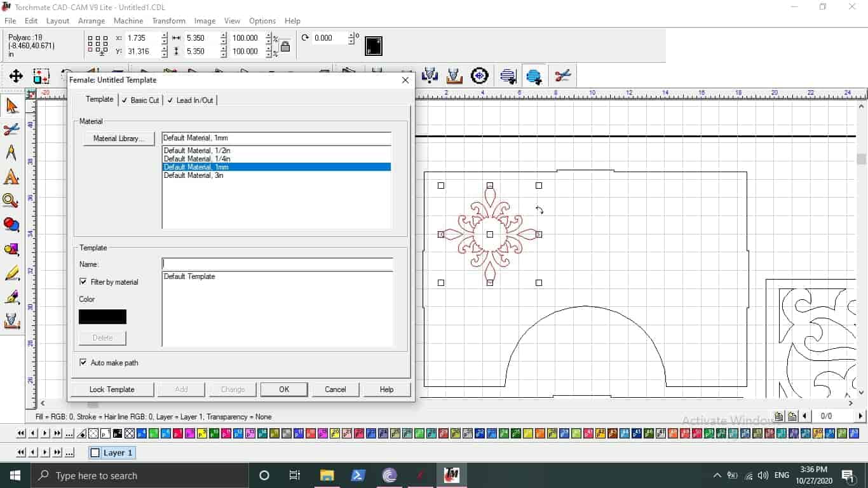Viewport: 868px width, 488px height.
Task: Toggle the Layer 1 visibility box
Action: 95,453
